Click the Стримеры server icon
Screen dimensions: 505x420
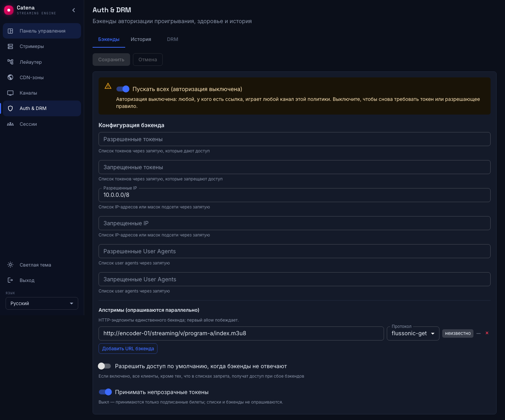[x=11, y=46]
